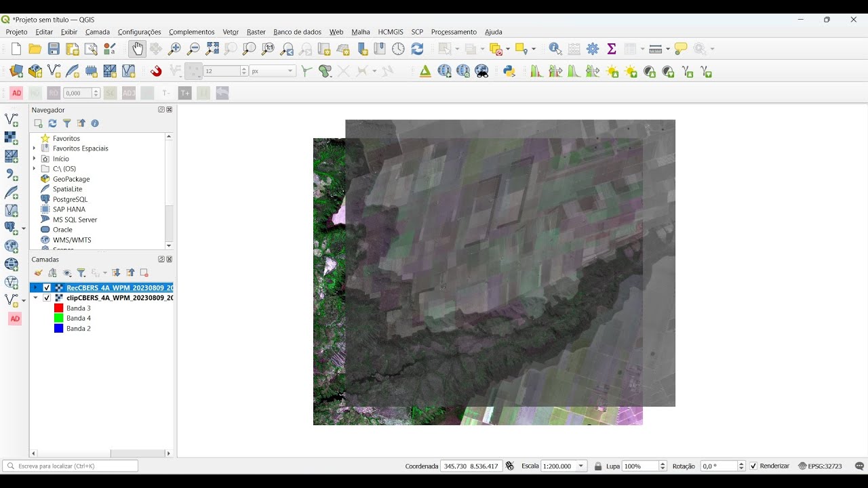This screenshot has width=868, height=488.
Task: Click the Coordenada input field
Action: point(471,466)
